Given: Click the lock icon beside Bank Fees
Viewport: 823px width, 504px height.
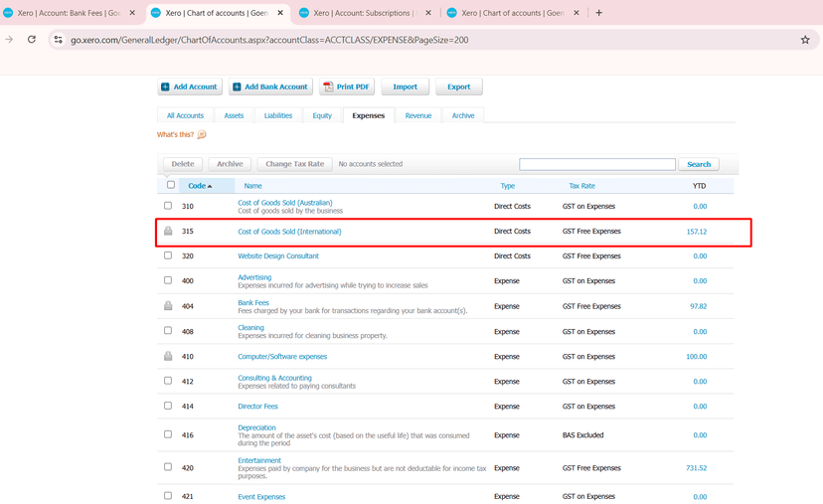Looking at the screenshot, I should [x=168, y=306].
